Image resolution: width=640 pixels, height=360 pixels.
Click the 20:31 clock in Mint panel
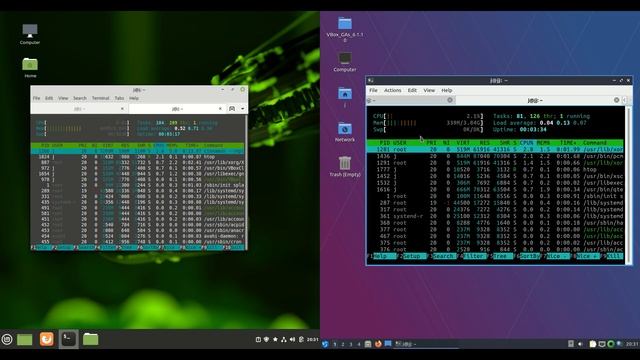click(x=312, y=339)
